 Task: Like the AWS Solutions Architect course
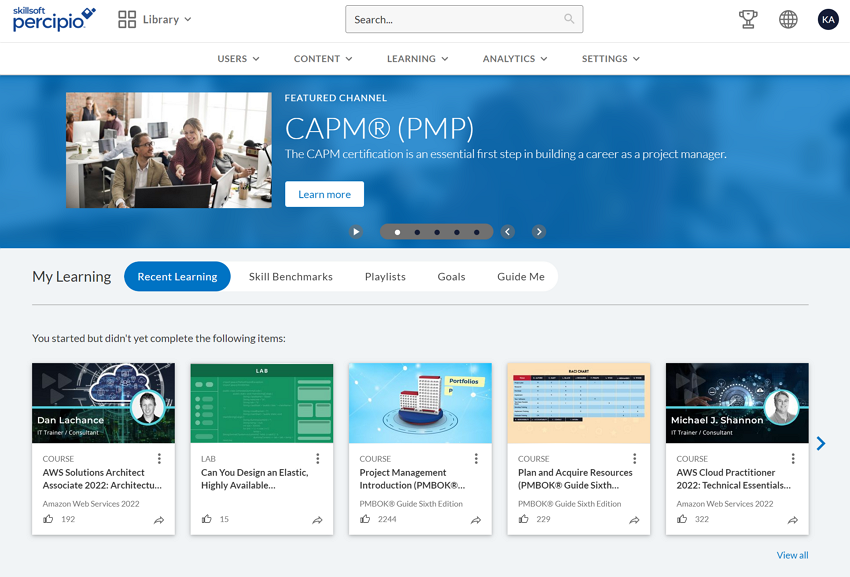48,519
